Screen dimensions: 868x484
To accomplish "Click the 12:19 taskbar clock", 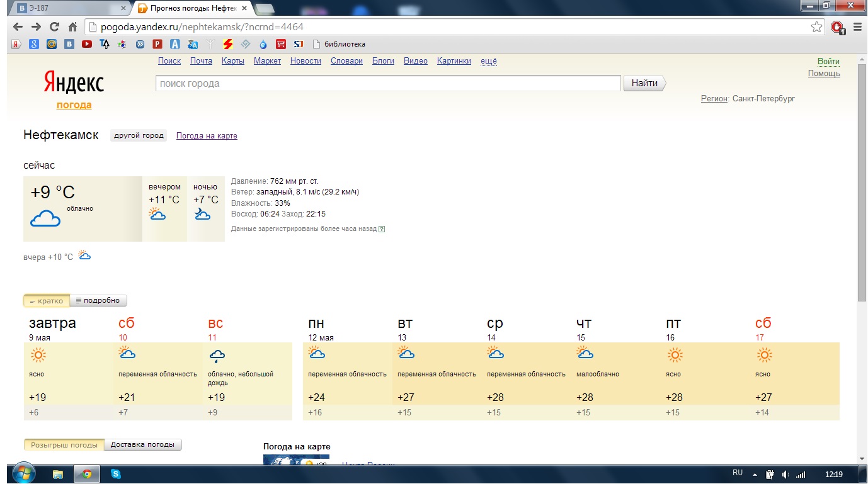I will pyautogui.click(x=833, y=475).
